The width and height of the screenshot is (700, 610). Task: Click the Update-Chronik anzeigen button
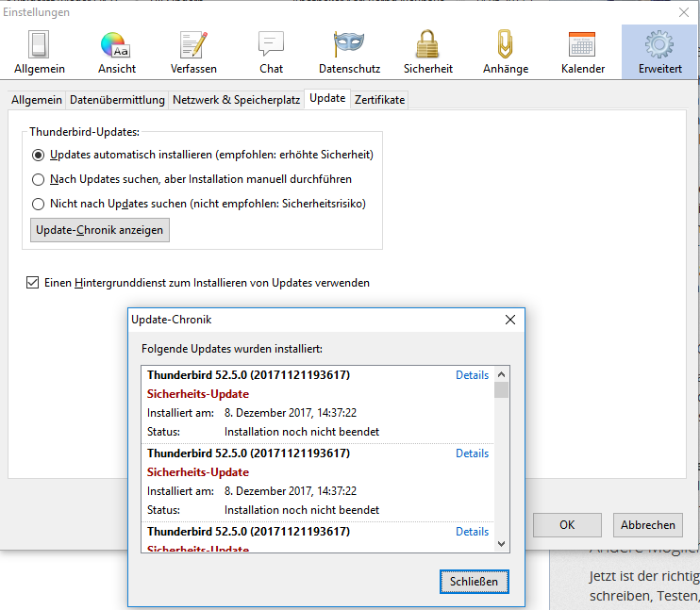point(100,230)
